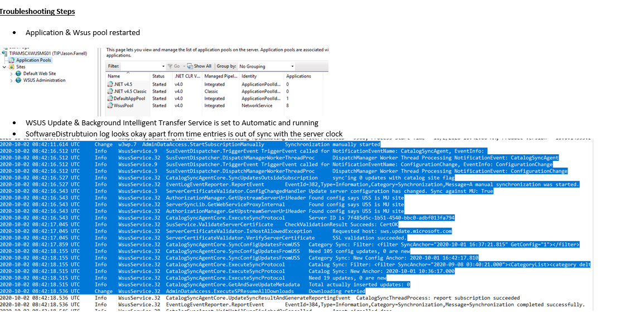The image size is (644, 323).
Task: Click the Go button in the toolbar
Action: (x=177, y=66)
